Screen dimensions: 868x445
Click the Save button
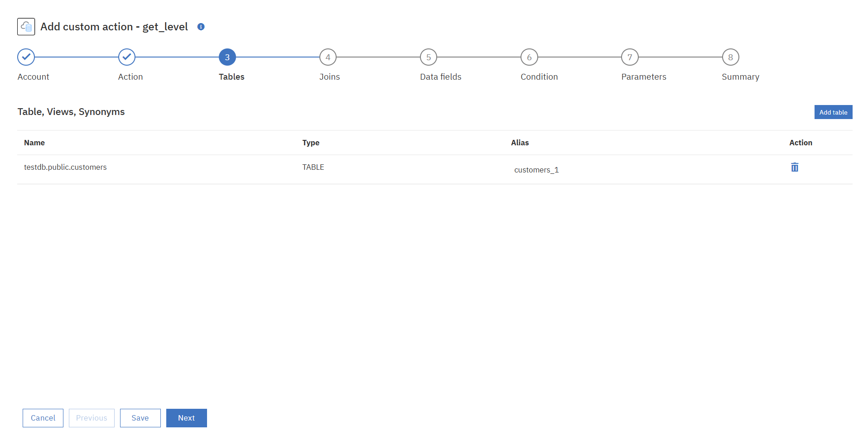(140, 418)
